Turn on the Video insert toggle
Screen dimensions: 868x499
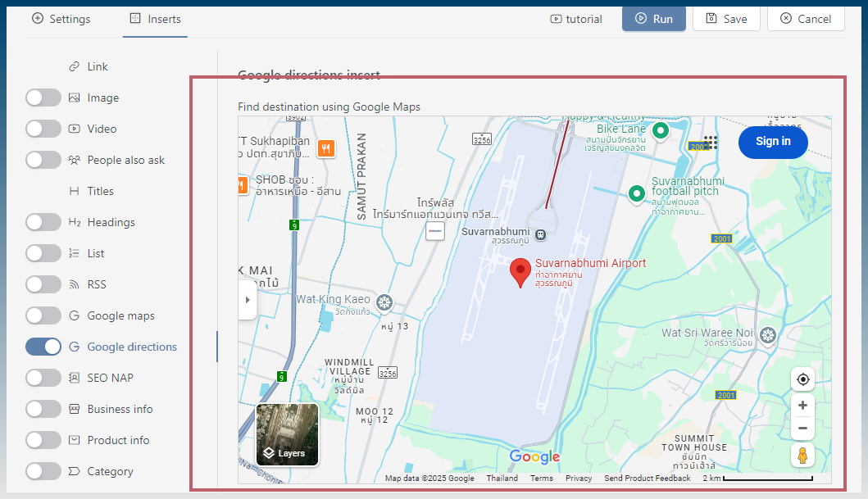pos(43,129)
